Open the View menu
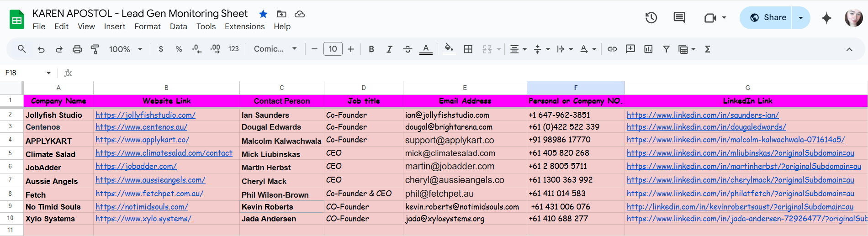Image resolution: width=868 pixels, height=236 pixels. [86, 26]
